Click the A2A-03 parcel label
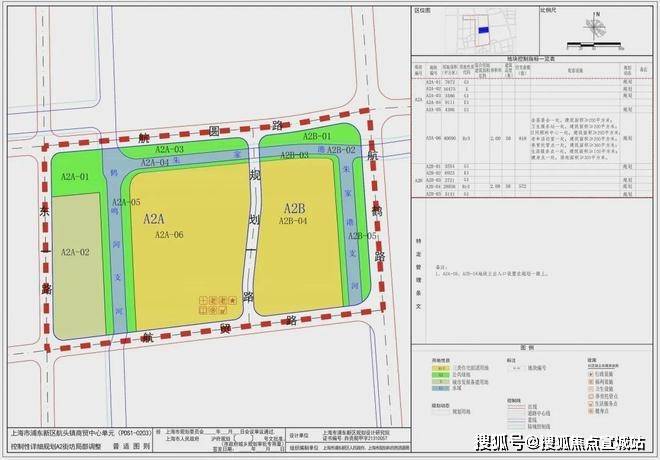Image resolution: width=660 pixels, height=460 pixels. pos(170,149)
